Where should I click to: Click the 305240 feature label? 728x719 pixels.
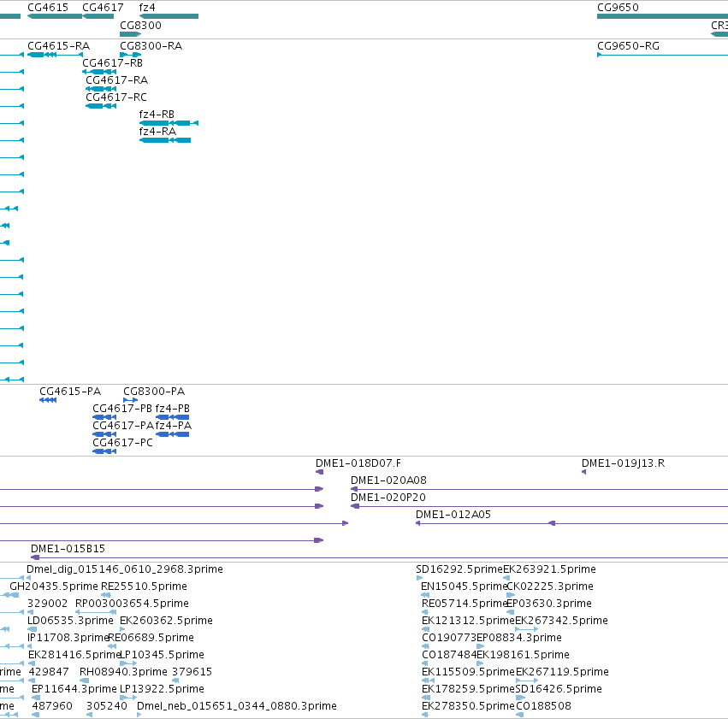(x=107, y=706)
